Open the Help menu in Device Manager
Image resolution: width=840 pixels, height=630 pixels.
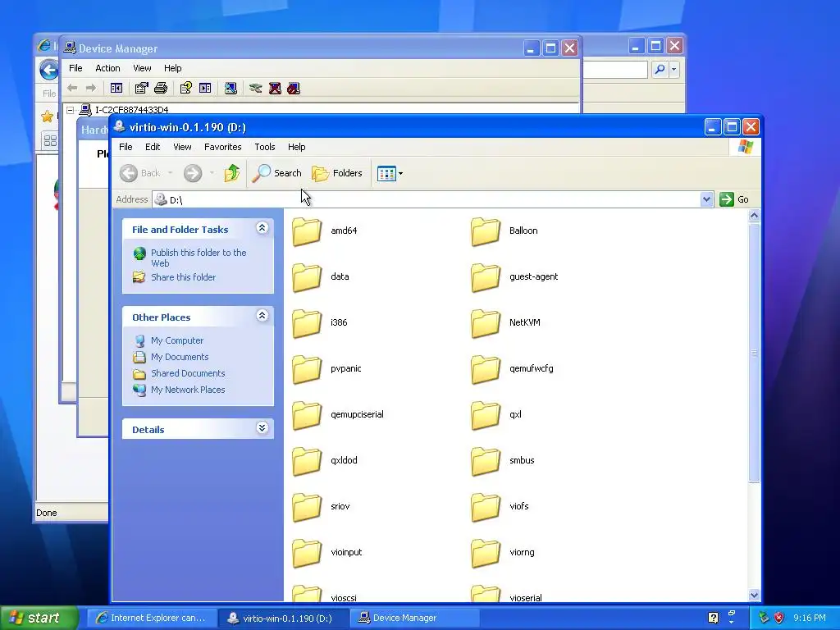pos(172,68)
